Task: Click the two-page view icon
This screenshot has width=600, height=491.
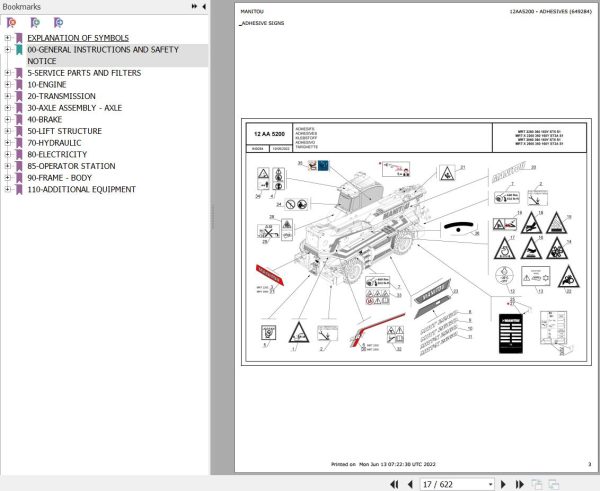Action: 553,484
